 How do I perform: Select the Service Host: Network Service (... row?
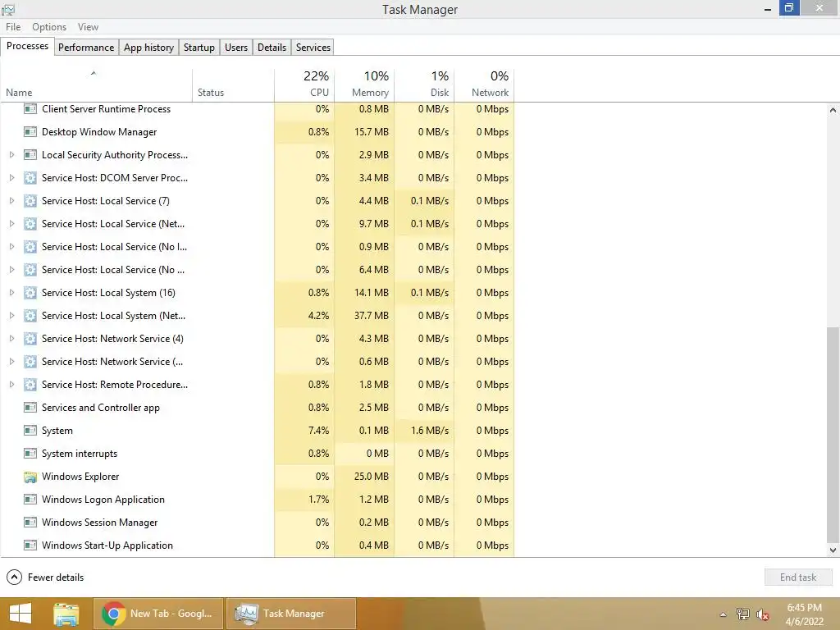(257, 362)
